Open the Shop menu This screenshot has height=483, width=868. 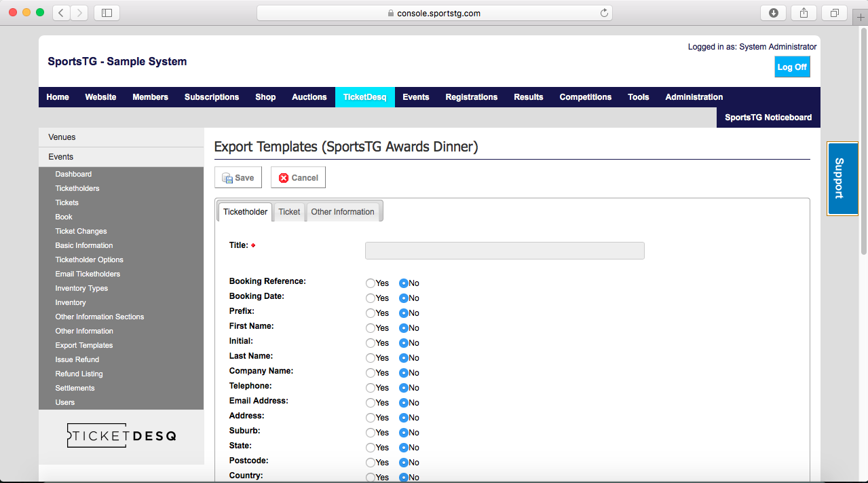(265, 97)
